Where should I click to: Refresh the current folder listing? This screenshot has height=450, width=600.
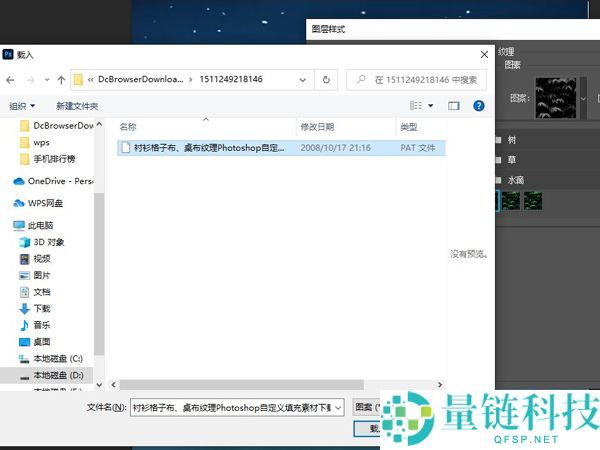tap(326, 79)
